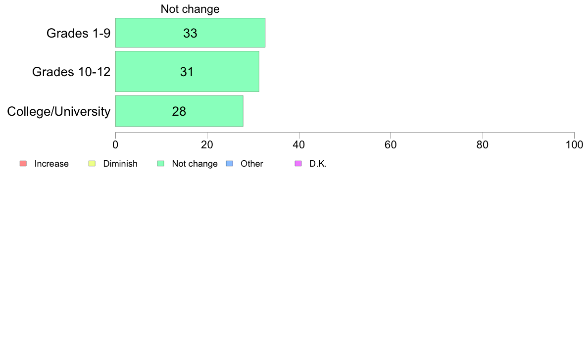Click the Grades 1-9 bar showing 33
The width and height of the screenshot is (588, 364).
click(x=190, y=33)
